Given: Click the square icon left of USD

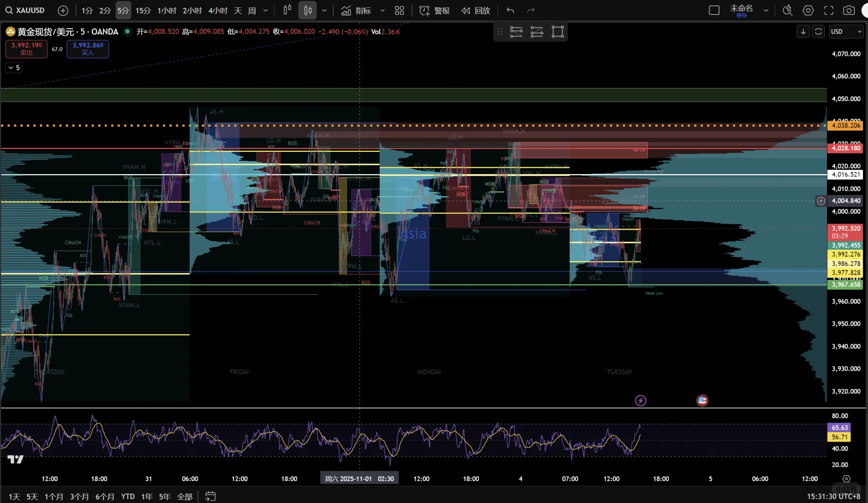Looking at the screenshot, I should coord(818,32).
